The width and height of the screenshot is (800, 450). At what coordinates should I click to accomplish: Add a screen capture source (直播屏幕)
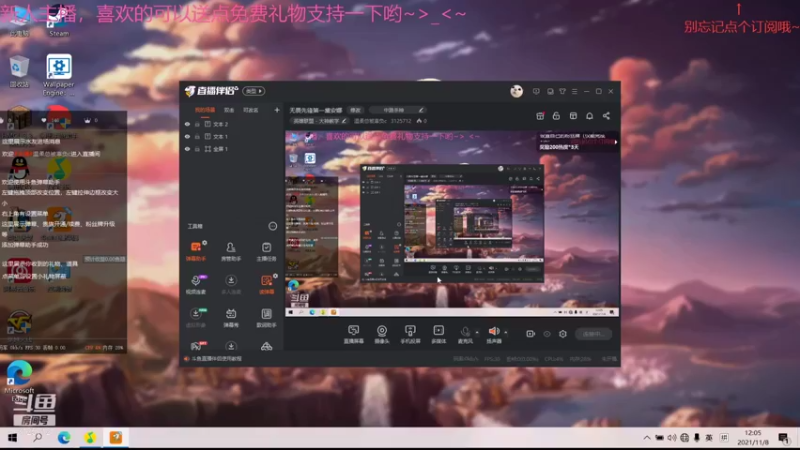point(353,334)
